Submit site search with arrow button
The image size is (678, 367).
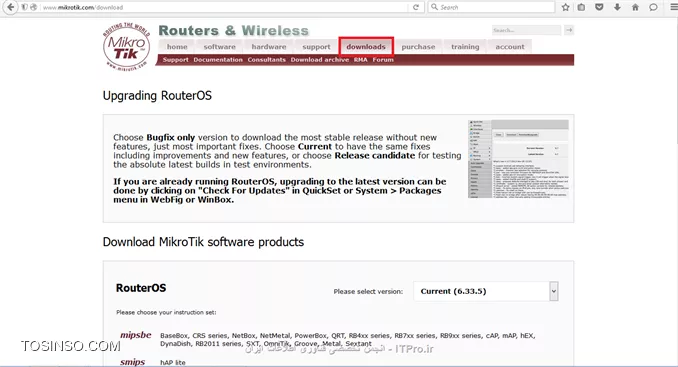tap(569, 30)
